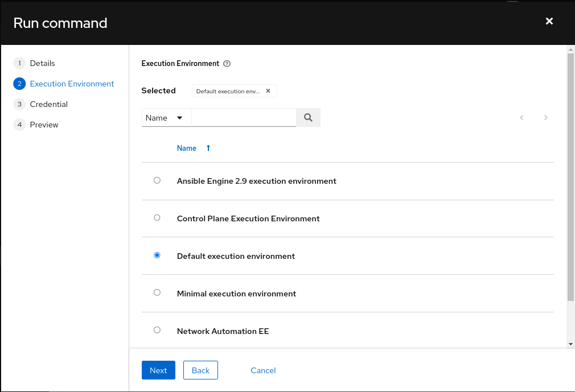Viewport: 575px width, 392px height.
Task: Click the search magnifier icon
Action: point(308,117)
